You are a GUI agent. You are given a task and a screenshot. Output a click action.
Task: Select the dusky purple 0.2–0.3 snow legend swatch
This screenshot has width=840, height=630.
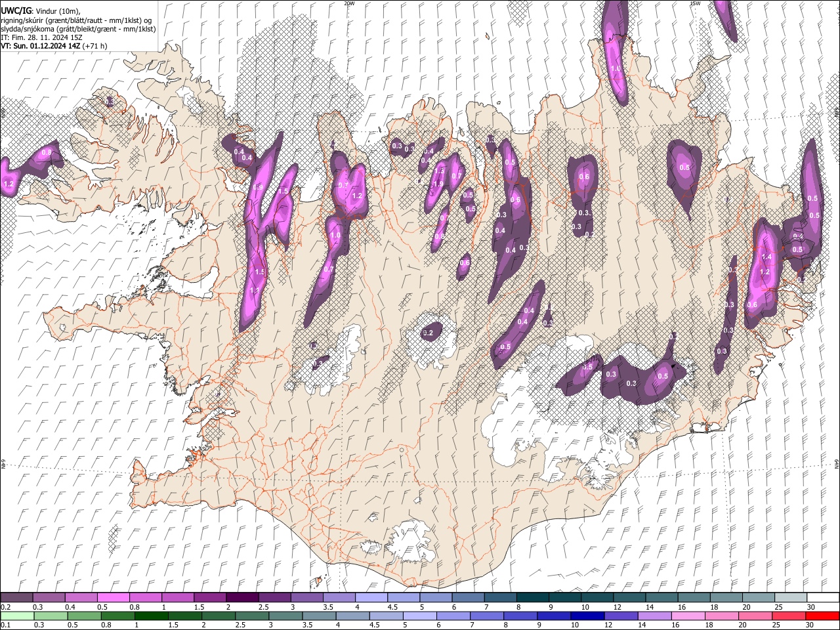16,598
